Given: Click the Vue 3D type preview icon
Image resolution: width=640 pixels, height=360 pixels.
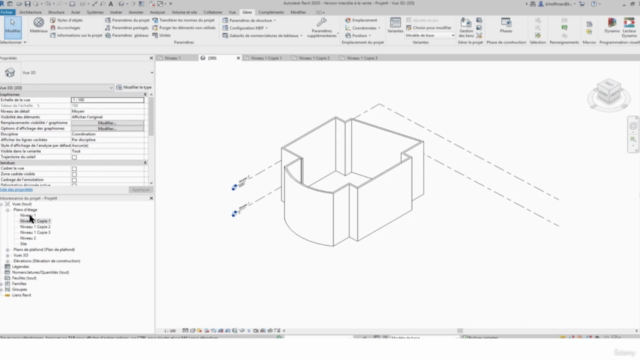Looking at the screenshot, I should (10, 73).
